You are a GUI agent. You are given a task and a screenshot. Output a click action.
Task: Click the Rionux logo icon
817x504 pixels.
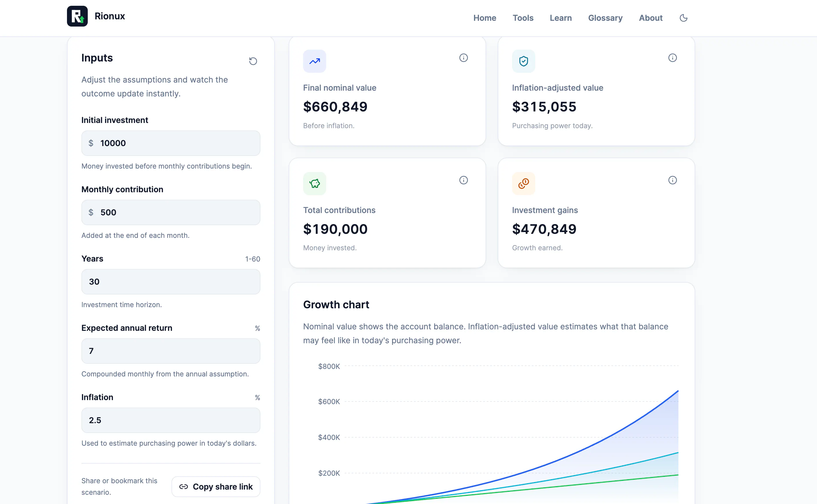[77, 16]
